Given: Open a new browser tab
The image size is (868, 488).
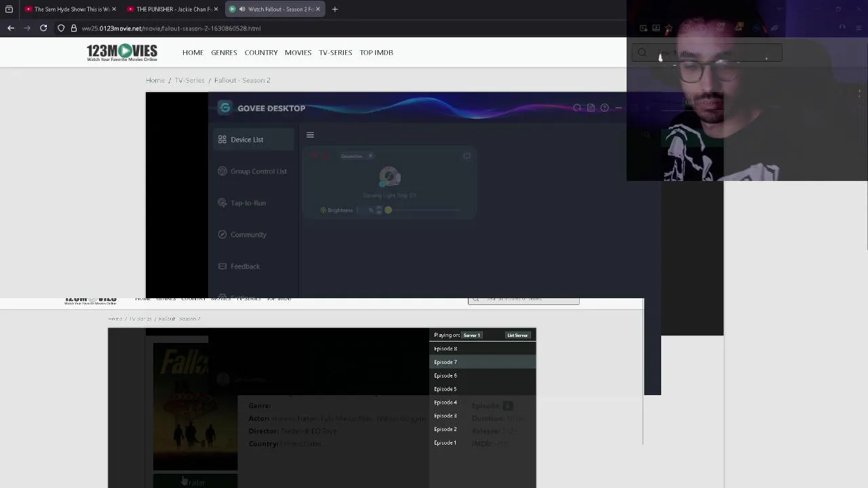Looking at the screenshot, I should pos(335,9).
